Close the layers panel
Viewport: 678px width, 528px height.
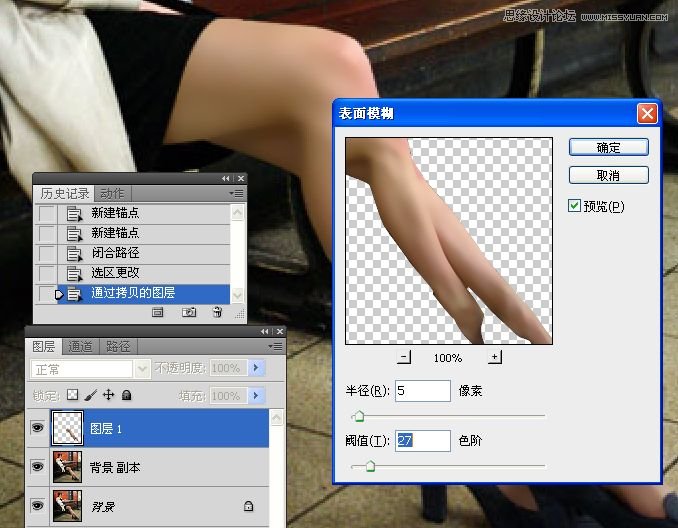point(280,331)
